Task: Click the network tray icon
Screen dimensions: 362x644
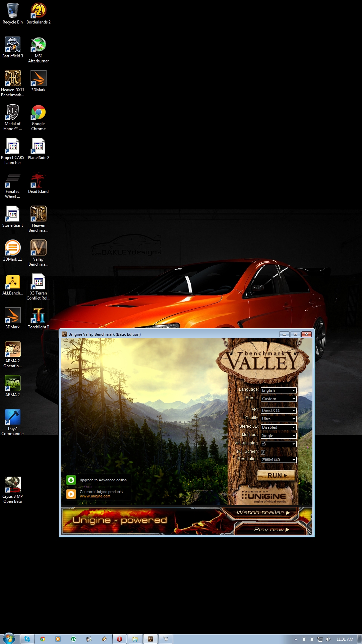Action: point(320,639)
